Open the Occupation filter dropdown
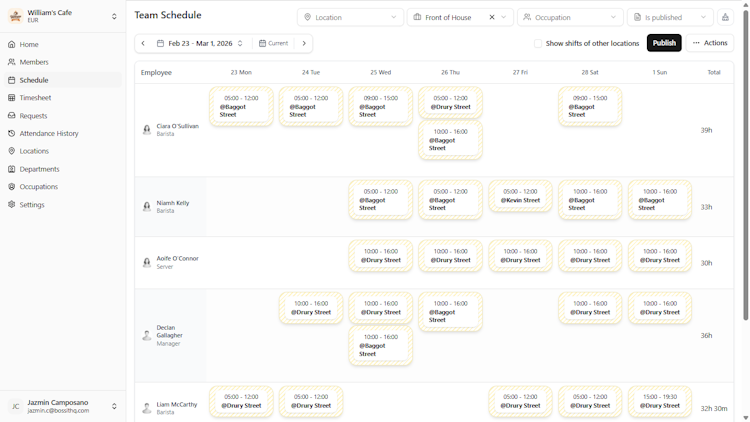The image size is (750, 422). 570,17
